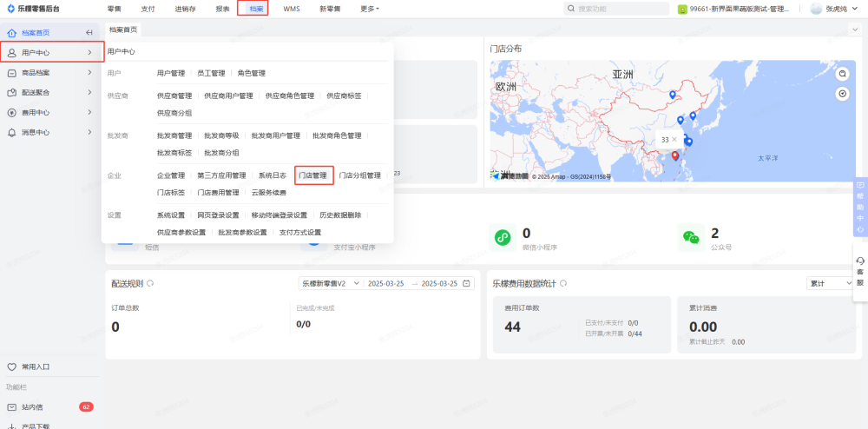Click refresh icon beside 乐檬费用数据统计
The width and height of the screenshot is (868, 429).
tap(563, 283)
